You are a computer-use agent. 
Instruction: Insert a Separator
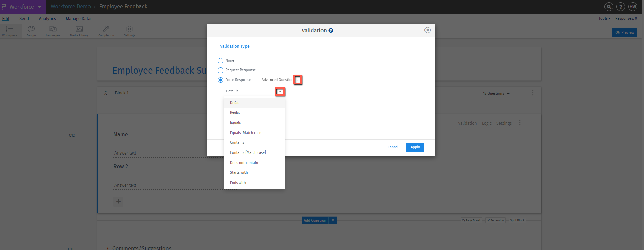(495, 220)
